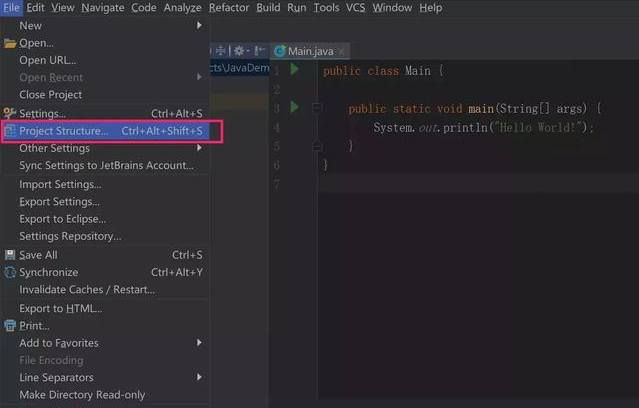Click the run gutter arrow beside class Main
Viewport: 639px width, 408px height.
click(294, 70)
